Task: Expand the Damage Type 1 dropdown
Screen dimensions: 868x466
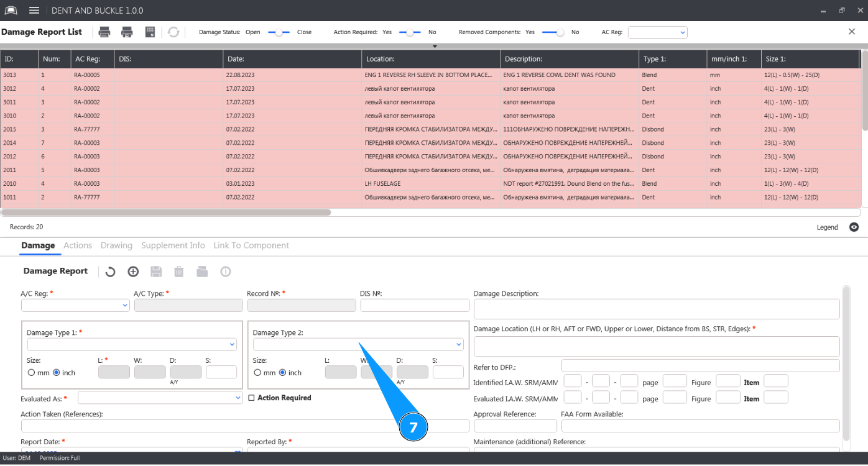Action: pos(132,344)
